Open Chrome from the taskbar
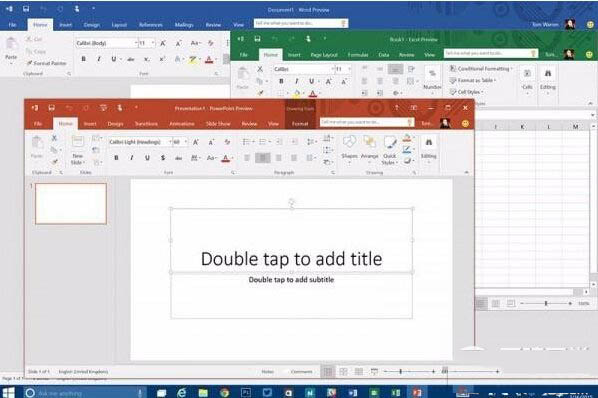This screenshot has height=398, width=598. click(x=224, y=393)
